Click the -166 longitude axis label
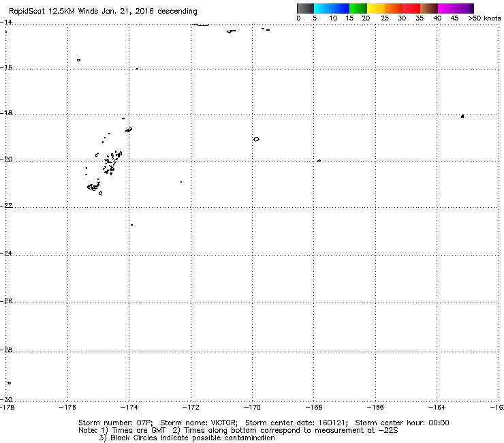The height and width of the screenshot is (443, 504). tap(375, 408)
